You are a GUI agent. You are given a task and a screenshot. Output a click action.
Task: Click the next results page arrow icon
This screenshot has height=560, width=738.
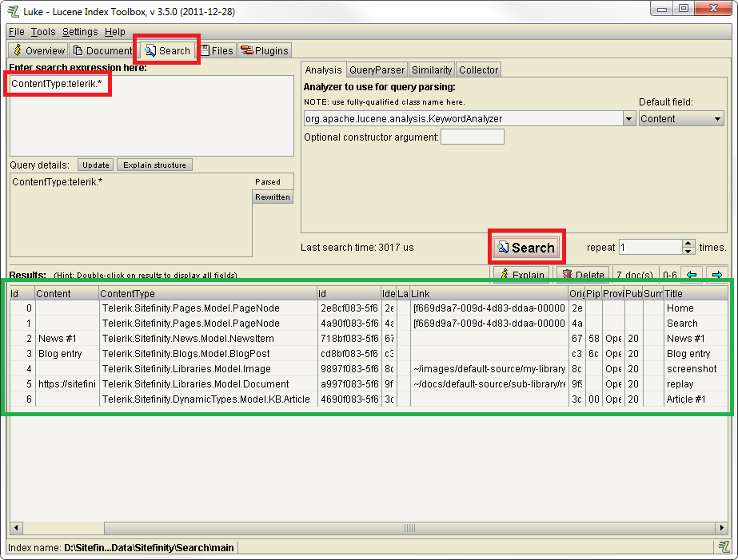(716, 275)
